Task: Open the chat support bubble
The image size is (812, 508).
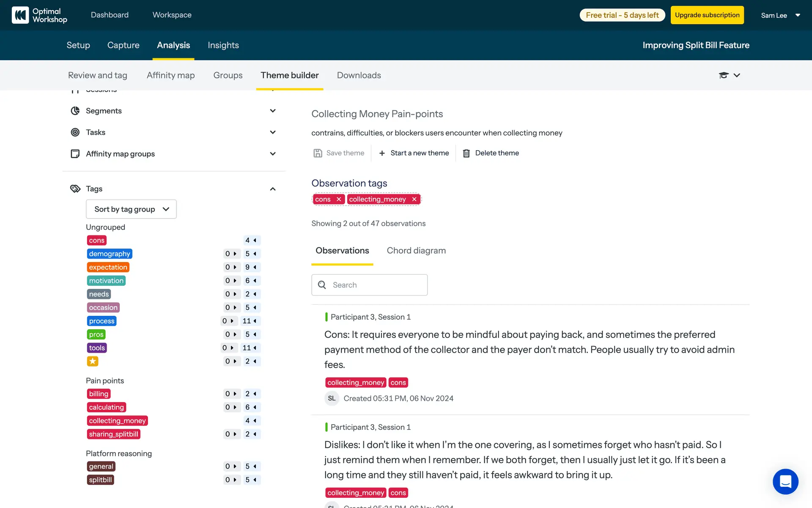Action: click(785, 481)
